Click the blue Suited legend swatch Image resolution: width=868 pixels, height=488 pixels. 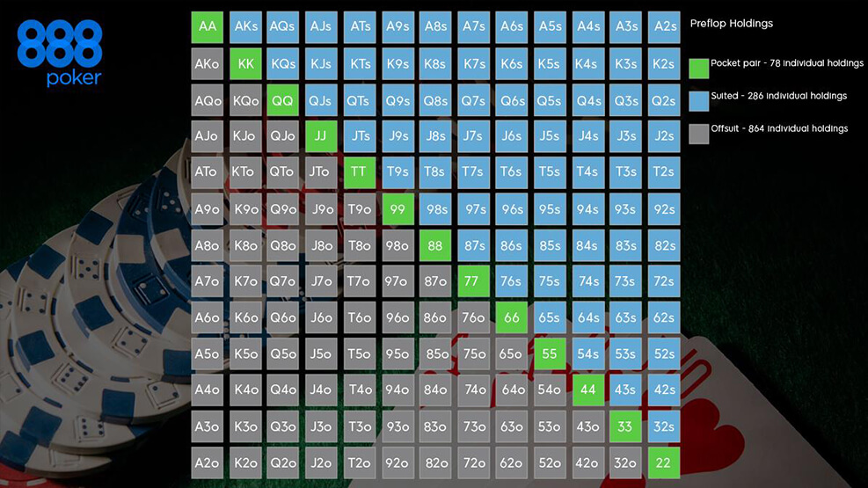click(x=699, y=96)
